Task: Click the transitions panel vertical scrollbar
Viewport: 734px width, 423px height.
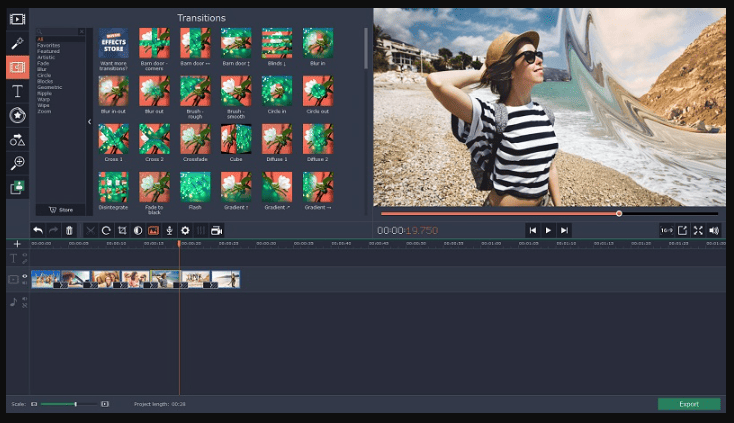Action: pyautogui.click(x=366, y=48)
